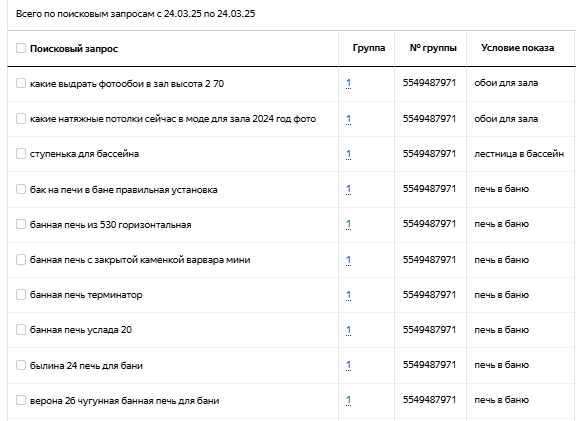Click group number 5549487971 in услада 20 row

click(x=429, y=330)
